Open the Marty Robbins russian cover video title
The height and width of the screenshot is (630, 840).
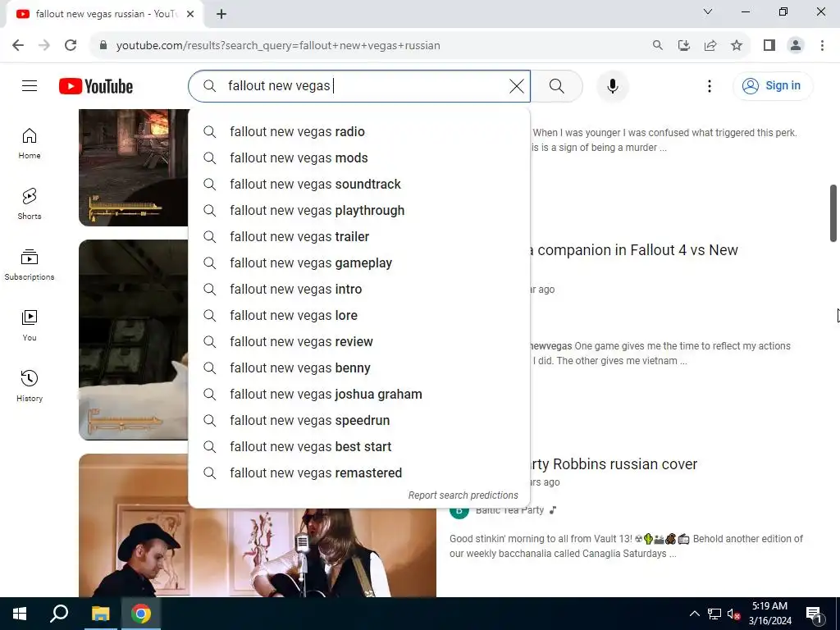tap(614, 464)
